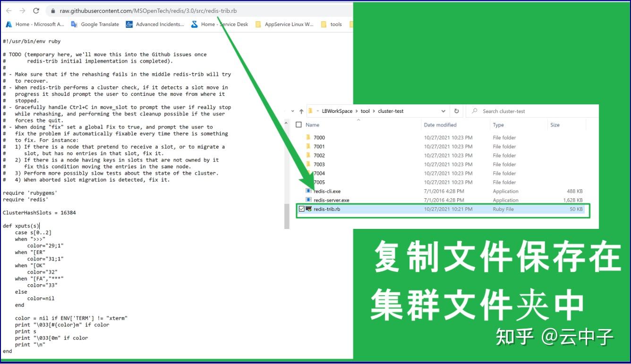
Task: Open the 7000 folder icon
Action: point(307,137)
